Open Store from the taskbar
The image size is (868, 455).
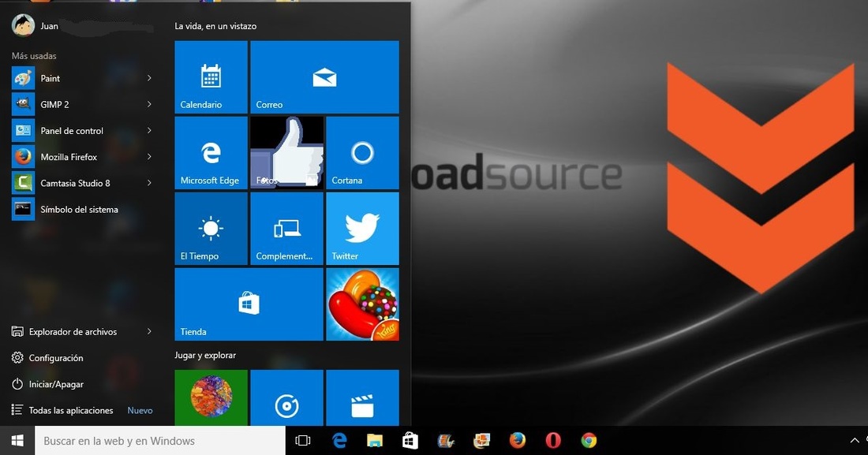pyautogui.click(x=410, y=441)
